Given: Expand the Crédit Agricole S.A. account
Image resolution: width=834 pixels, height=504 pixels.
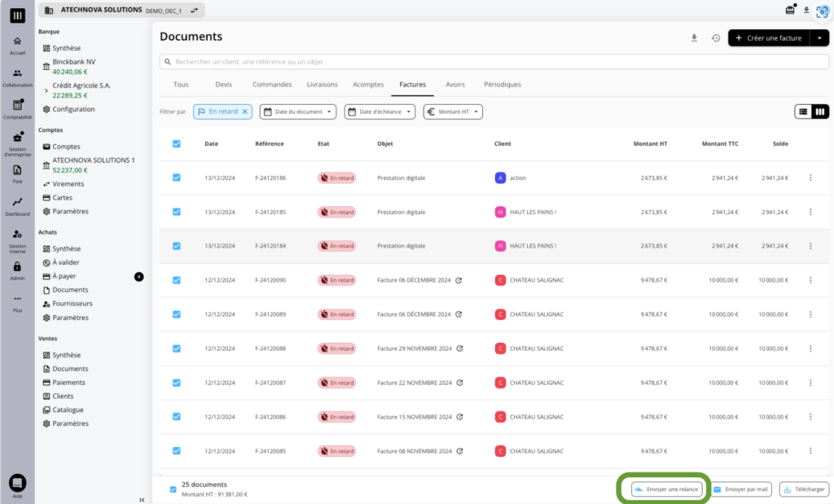Looking at the screenshot, I should coord(46,90).
